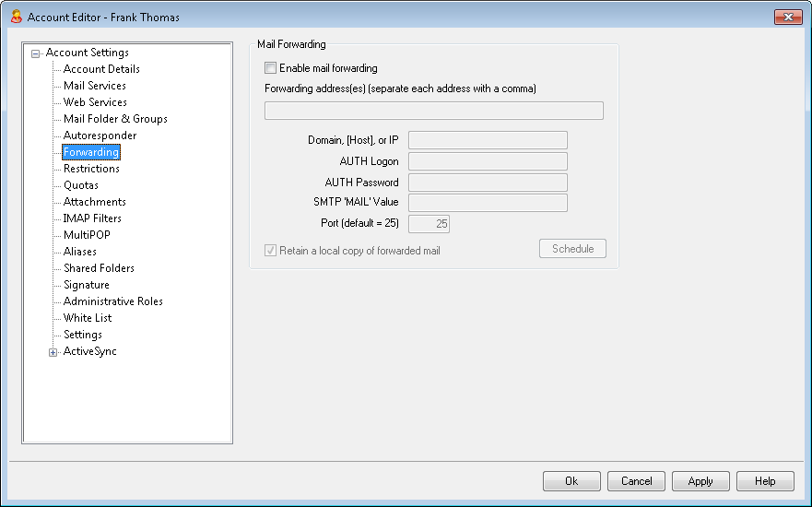
Task: Click the Port number field
Action: [429, 224]
